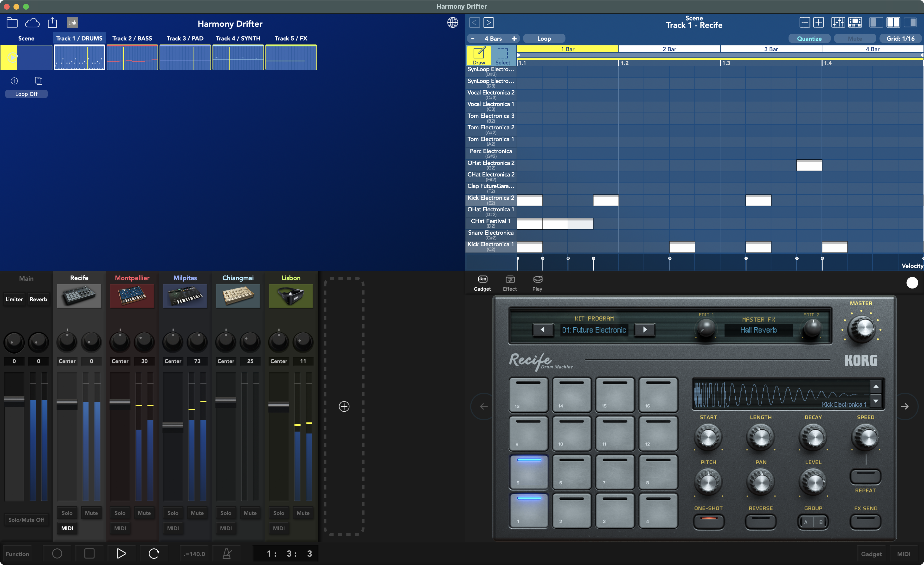
Task: Jump to 3 Bar marker
Action: (x=771, y=49)
